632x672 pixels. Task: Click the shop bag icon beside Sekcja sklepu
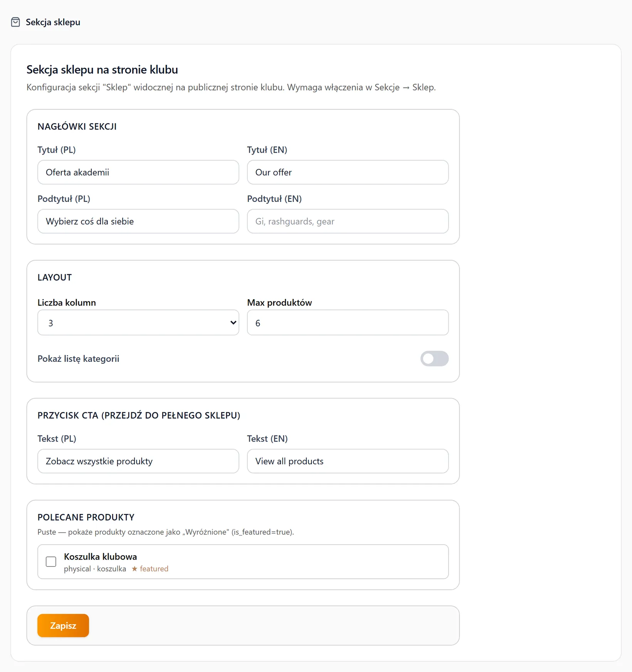(15, 22)
